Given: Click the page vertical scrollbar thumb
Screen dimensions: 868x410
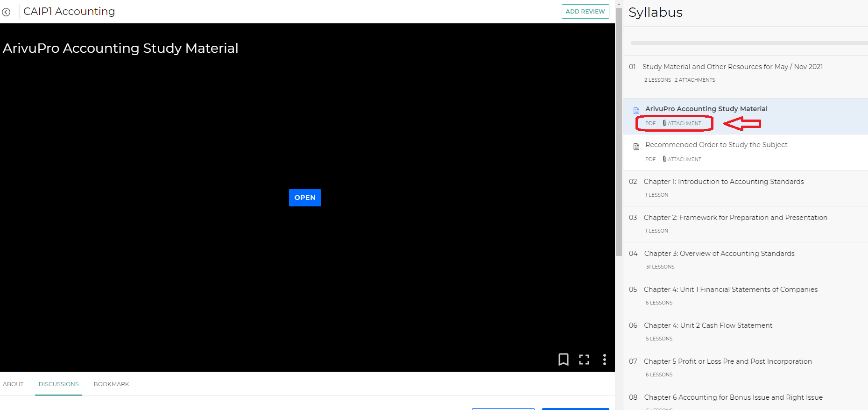Looking at the screenshot, I should point(619,132).
